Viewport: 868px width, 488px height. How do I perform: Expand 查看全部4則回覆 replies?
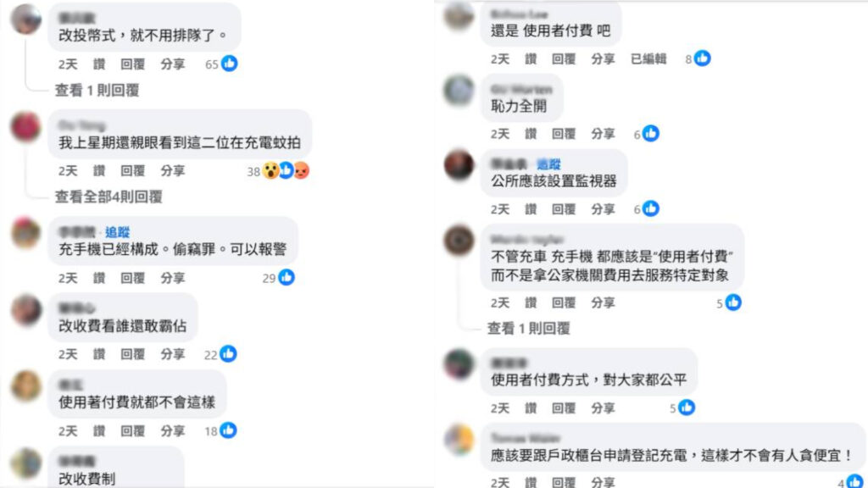coord(108,197)
